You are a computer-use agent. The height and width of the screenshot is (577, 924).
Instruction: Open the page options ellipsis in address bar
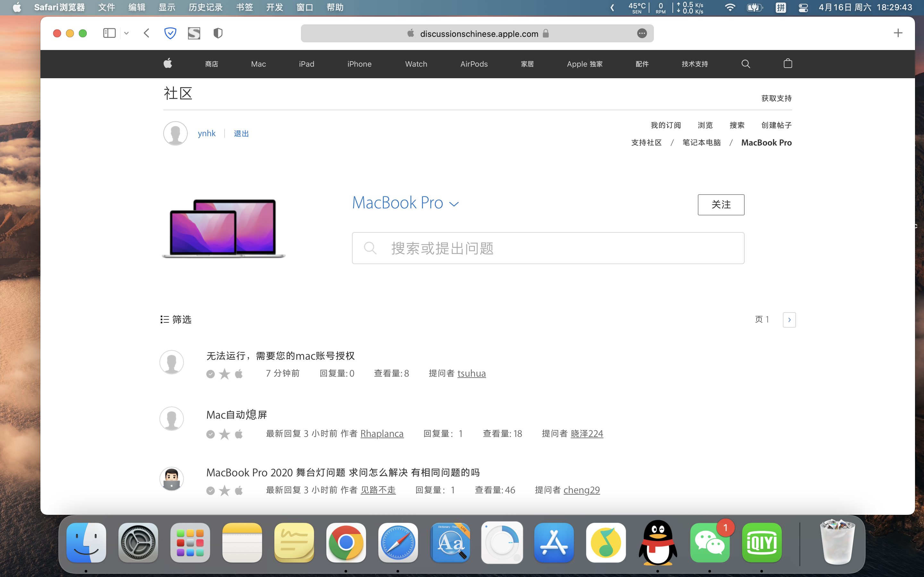click(x=641, y=34)
